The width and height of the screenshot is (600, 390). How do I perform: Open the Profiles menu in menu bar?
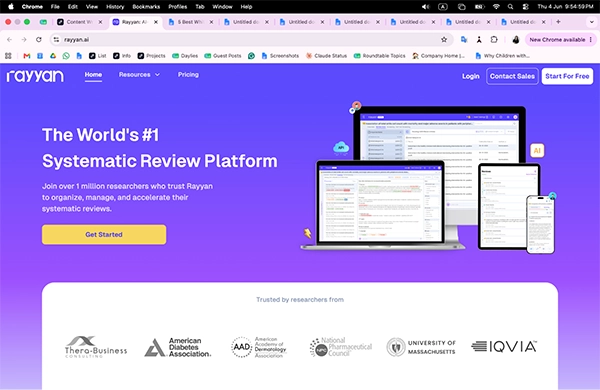178,7
